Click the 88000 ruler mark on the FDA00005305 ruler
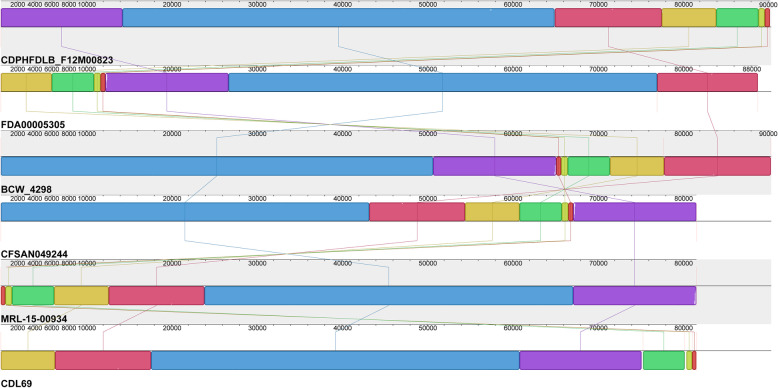Viewport: 778px width, 388px height. (750, 69)
